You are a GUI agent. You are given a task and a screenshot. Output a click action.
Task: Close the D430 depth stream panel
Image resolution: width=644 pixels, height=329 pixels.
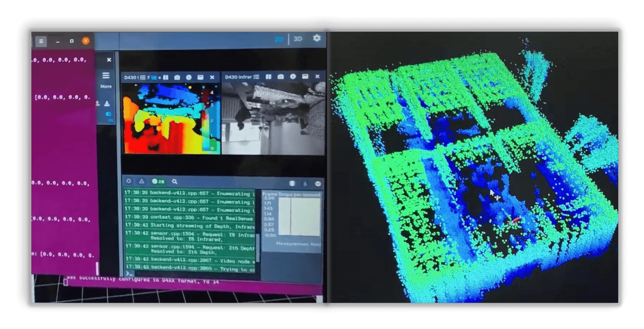point(212,77)
